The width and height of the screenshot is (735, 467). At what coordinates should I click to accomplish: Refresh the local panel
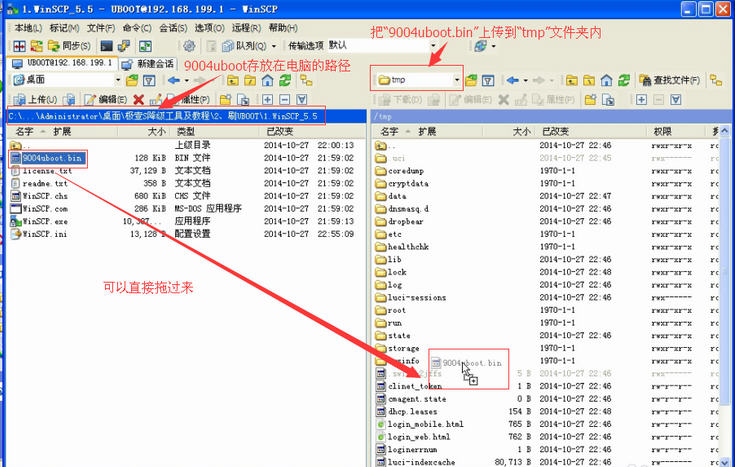(285, 81)
